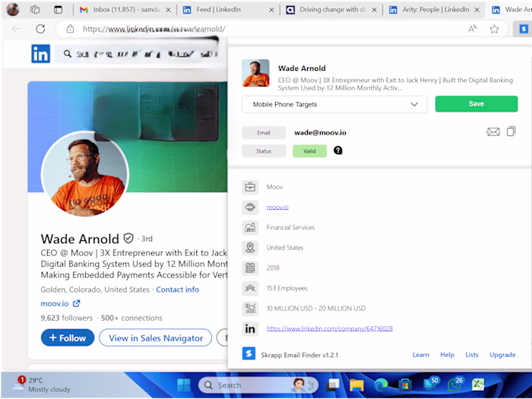The width and height of the screenshot is (532, 399).
Task: Toggle the vertical tabs icon
Action: click(58, 9)
